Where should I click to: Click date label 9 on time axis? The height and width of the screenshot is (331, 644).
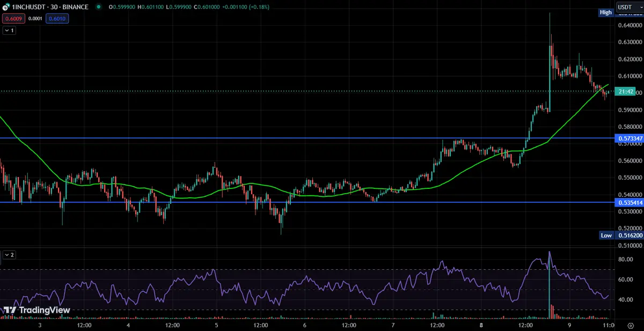click(x=569, y=325)
